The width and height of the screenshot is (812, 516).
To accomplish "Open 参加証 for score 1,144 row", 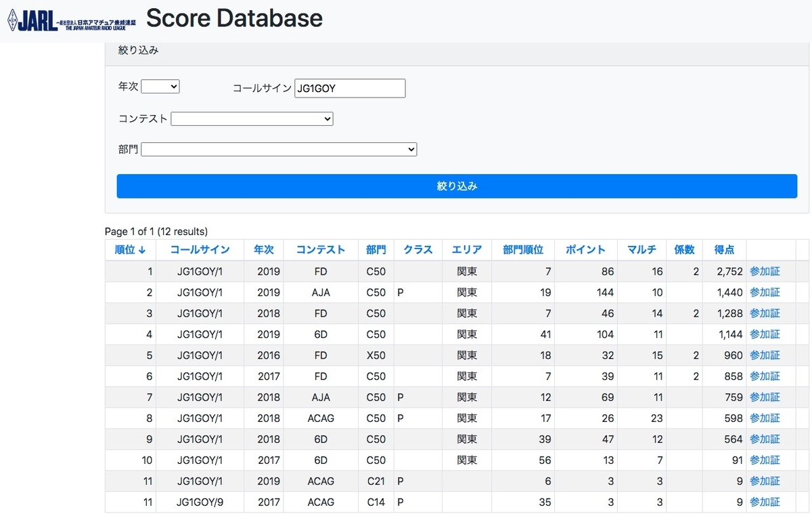I will point(765,335).
